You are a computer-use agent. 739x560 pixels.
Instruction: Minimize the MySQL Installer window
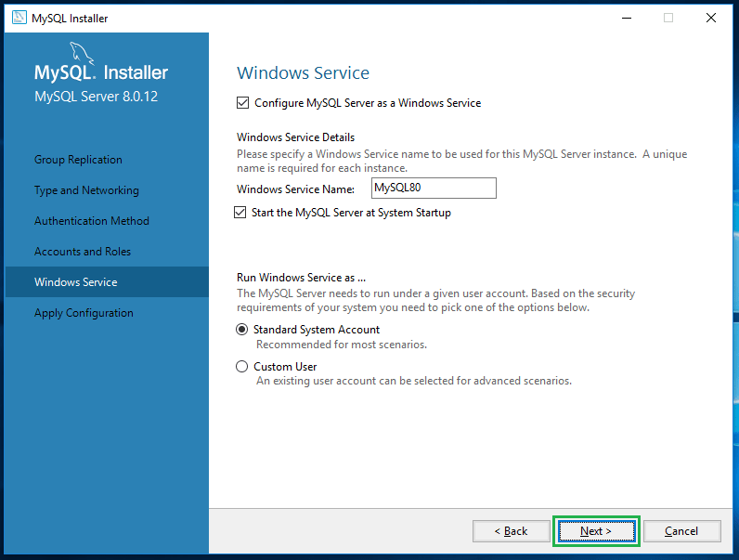tap(625, 18)
